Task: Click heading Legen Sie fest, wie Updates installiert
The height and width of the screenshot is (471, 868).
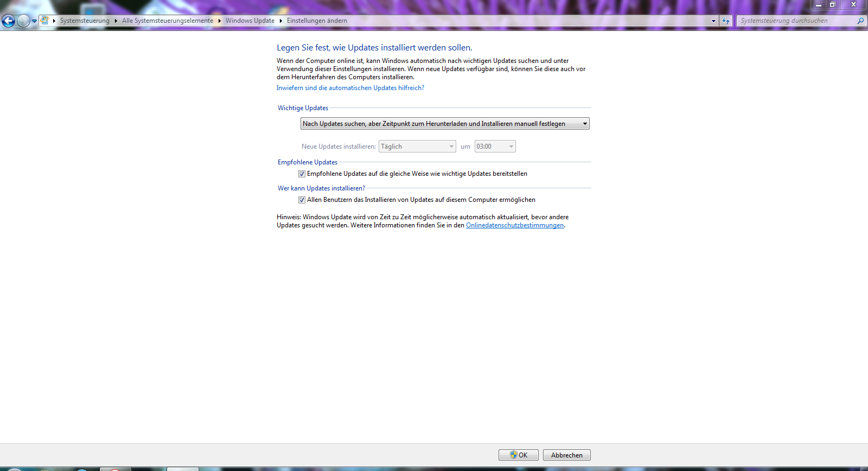Action: tap(374, 48)
